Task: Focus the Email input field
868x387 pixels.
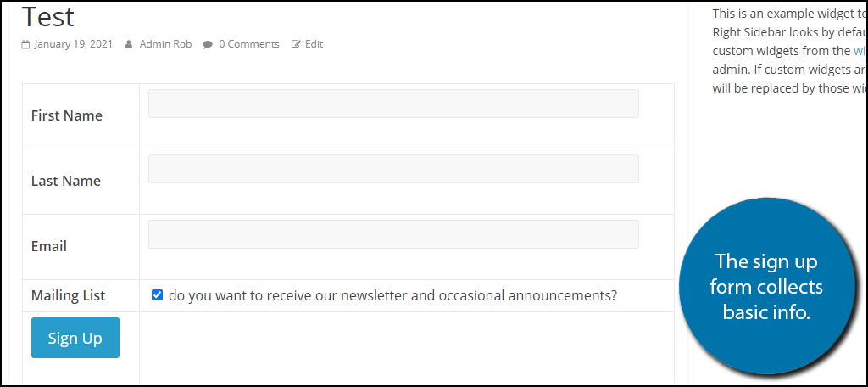Action: click(393, 234)
